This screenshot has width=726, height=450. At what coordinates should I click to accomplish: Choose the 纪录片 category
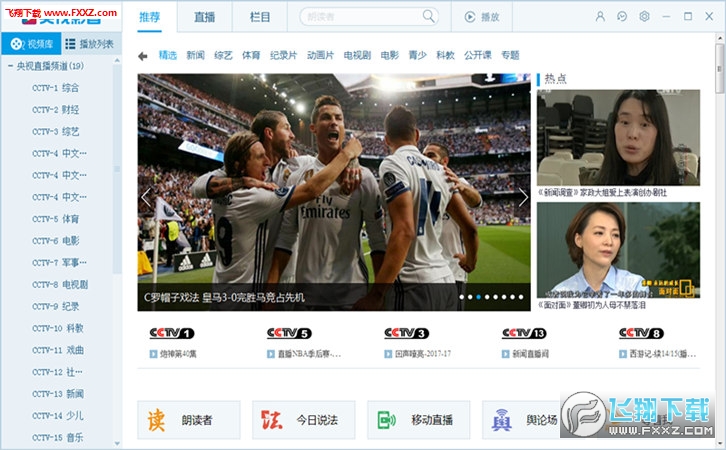283,55
